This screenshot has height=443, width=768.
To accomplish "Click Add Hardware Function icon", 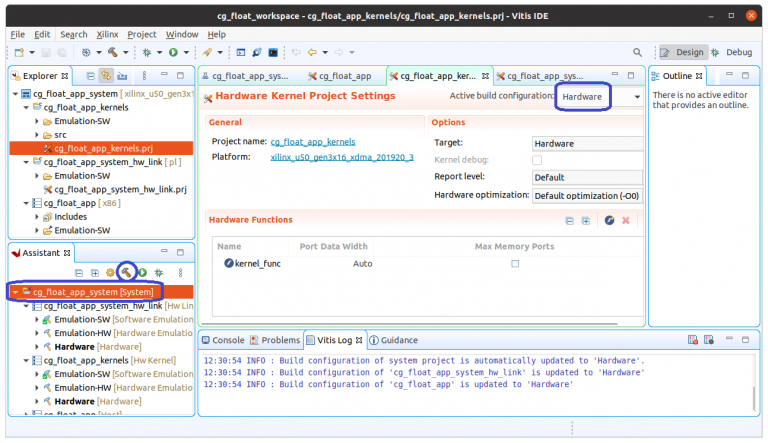I will tap(609, 220).
